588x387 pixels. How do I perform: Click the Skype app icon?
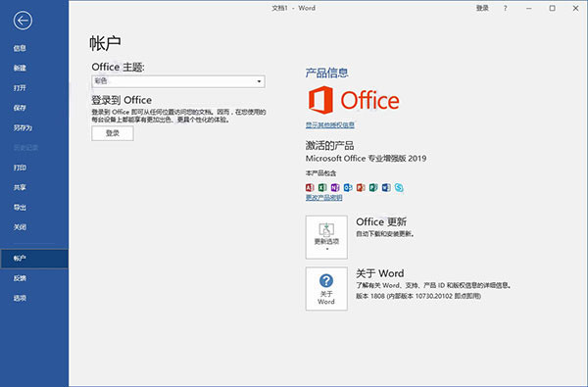(399, 187)
